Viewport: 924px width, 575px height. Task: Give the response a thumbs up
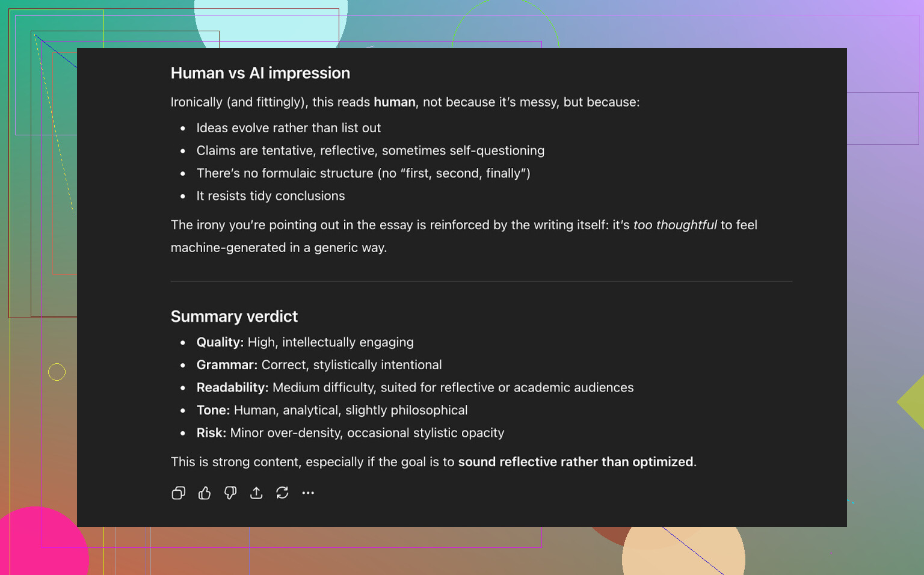tap(205, 493)
